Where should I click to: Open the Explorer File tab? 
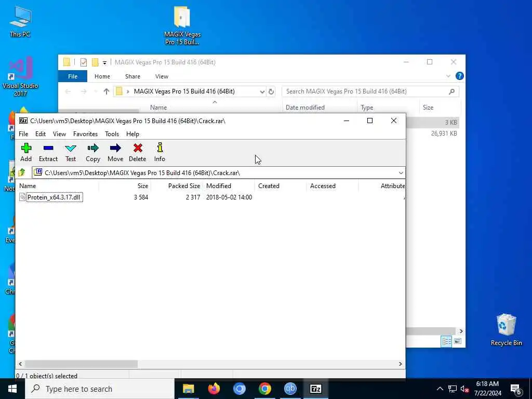73,76
